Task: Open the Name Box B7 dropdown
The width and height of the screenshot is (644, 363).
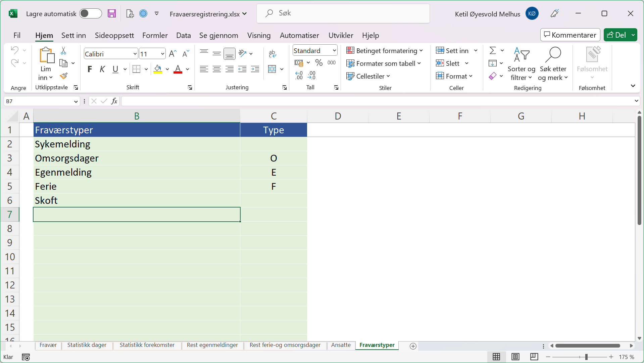Action: pyautogui.click(x=76, y=101)
